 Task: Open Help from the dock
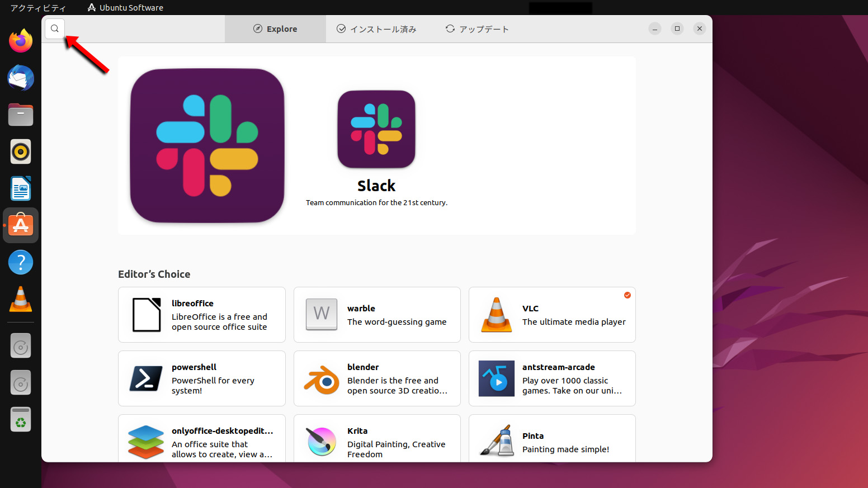click(x=21, y=262)
